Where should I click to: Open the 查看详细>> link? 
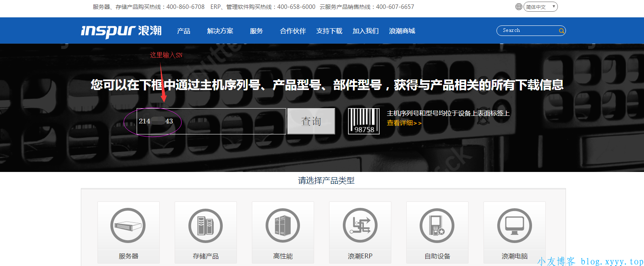(404, 123)
